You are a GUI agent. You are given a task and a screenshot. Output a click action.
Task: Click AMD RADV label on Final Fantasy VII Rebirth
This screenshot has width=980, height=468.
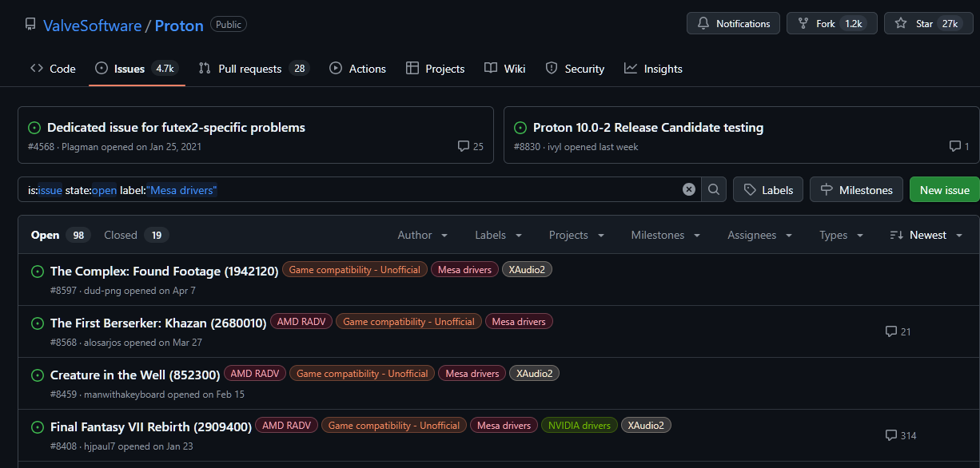[x=287, y=426]
